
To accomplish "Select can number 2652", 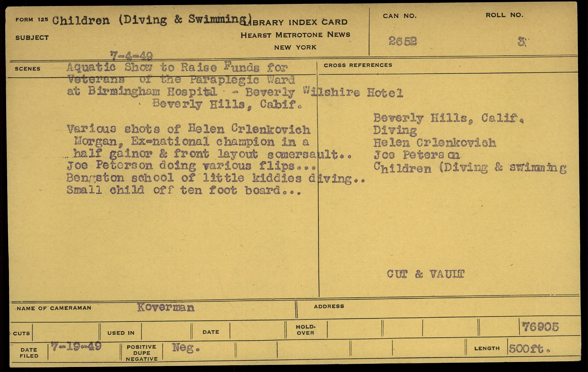I will pos(402,41).
